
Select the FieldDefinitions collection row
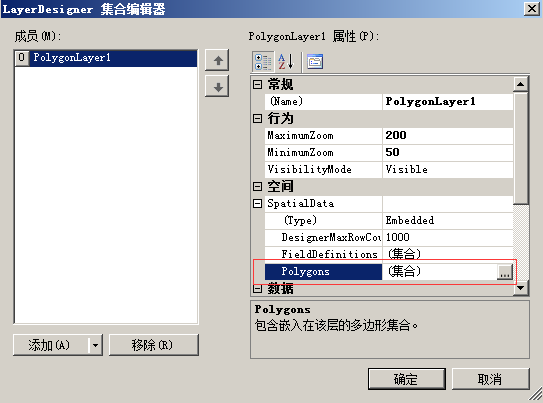coord(389,254)
